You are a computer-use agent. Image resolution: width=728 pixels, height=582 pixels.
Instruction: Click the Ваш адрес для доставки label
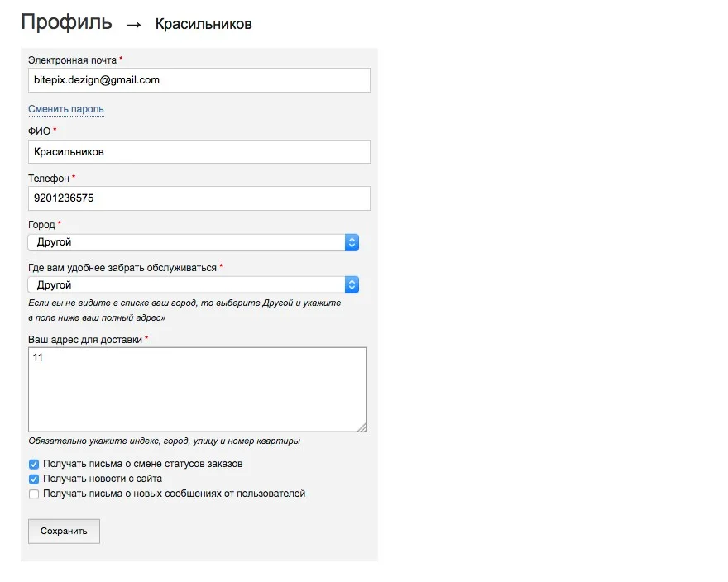[x=85, y=339]
